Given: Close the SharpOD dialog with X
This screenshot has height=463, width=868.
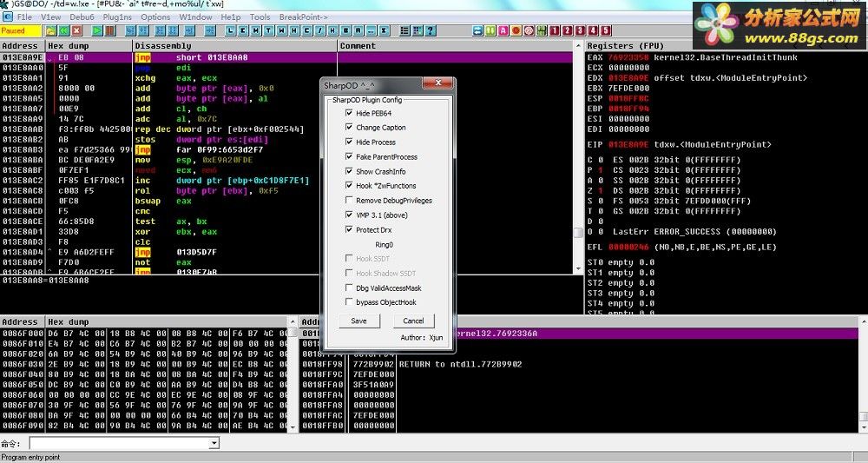Looking at the screenshot, I should click(x=437, y=83).
